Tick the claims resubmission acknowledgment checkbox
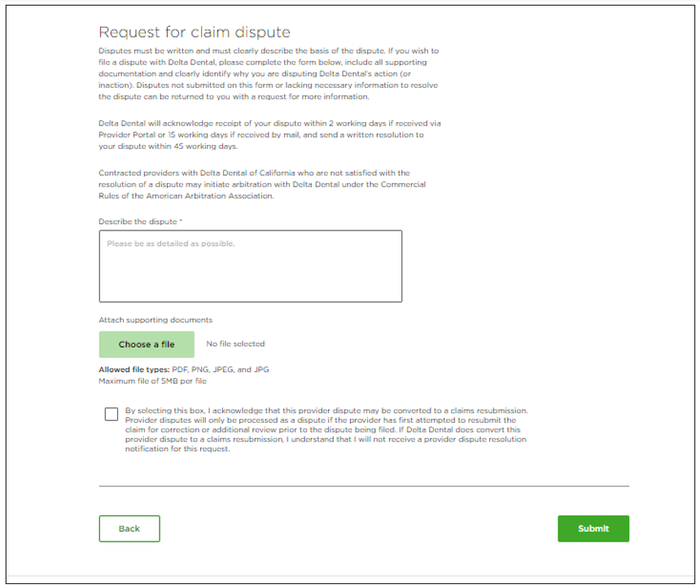Screen dimensions: 700x588 tap(112, 415)
